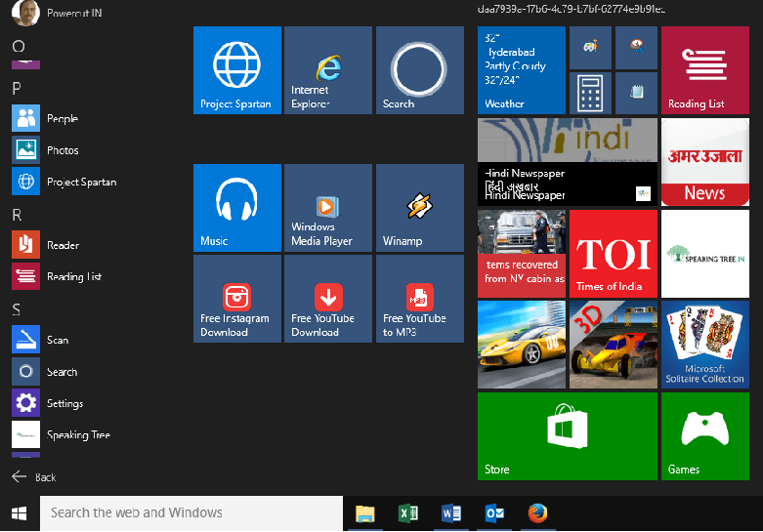Open the Music tile
Viewport: 763px width, 532px height.
[x=237, y=208]
